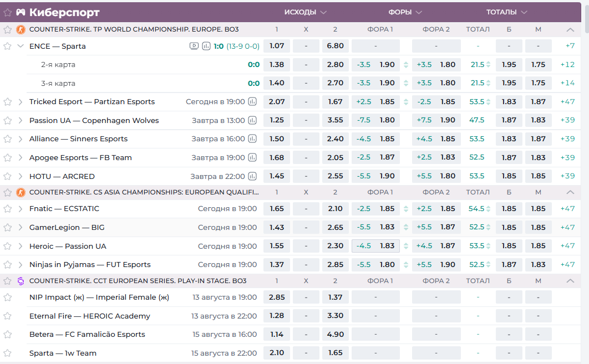Open +7 more markets for ENCE — Sparta
The image size is (589, 364).
coord(570,46)
